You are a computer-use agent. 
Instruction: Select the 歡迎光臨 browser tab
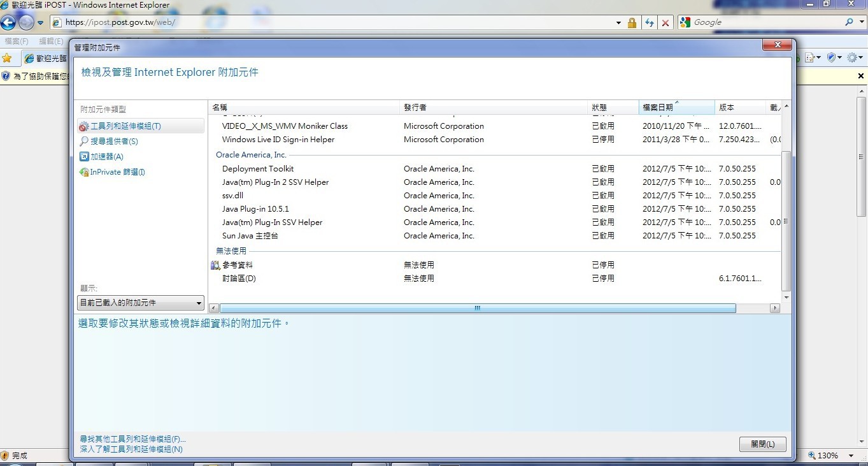[x=45, y=58]
